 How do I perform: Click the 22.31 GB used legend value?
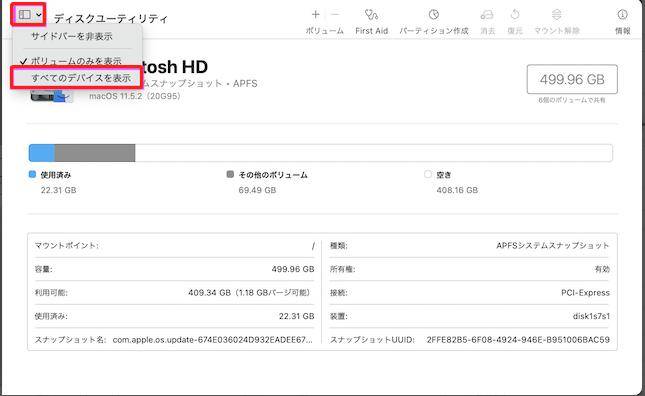tap(58, 190)
